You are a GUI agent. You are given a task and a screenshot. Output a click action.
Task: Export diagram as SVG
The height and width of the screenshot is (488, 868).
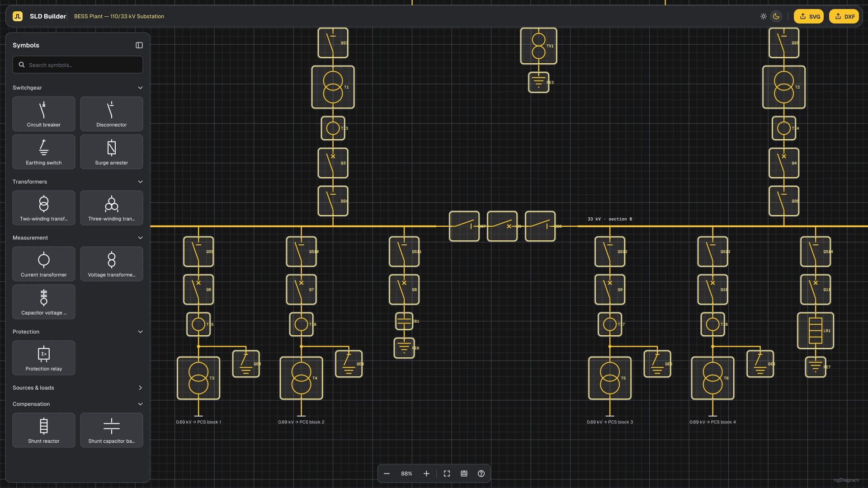click(x=809, y=16)
